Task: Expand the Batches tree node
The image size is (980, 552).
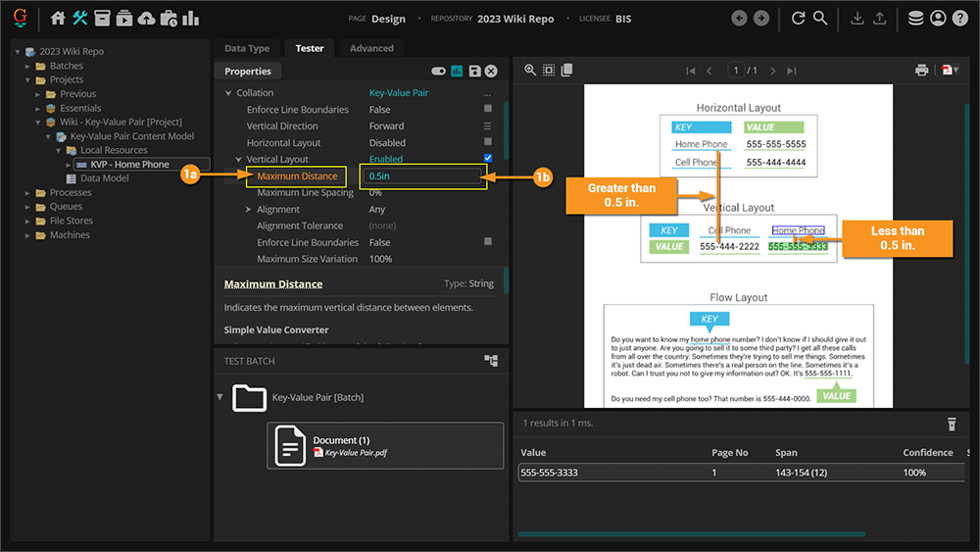Action: coord(28,66)
